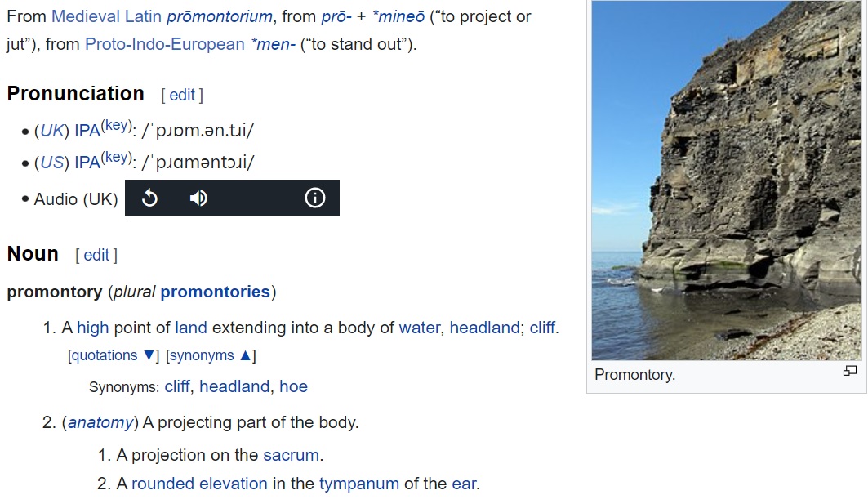Edit the Pronunciation section

(182, 95)
